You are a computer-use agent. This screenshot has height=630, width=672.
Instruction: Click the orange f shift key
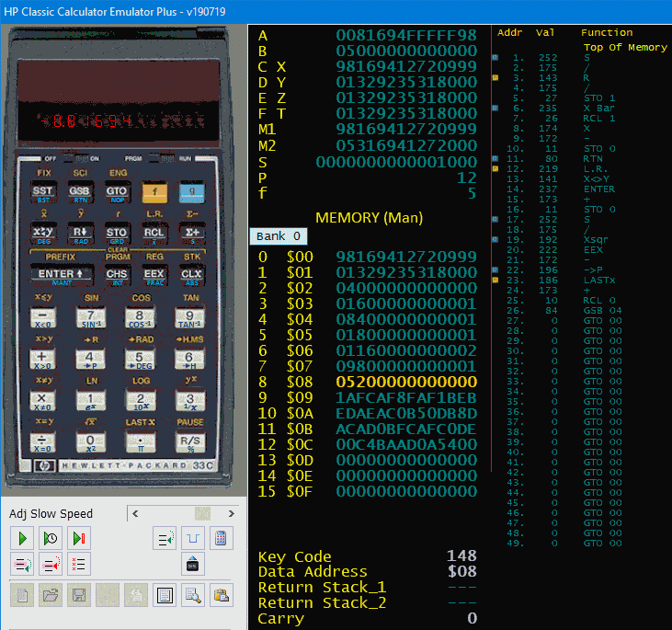coord(154,192)
